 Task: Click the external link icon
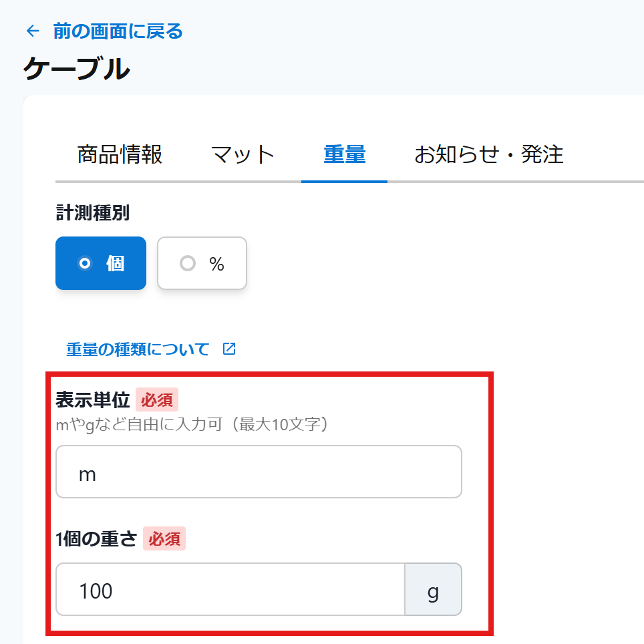point(229,349)
